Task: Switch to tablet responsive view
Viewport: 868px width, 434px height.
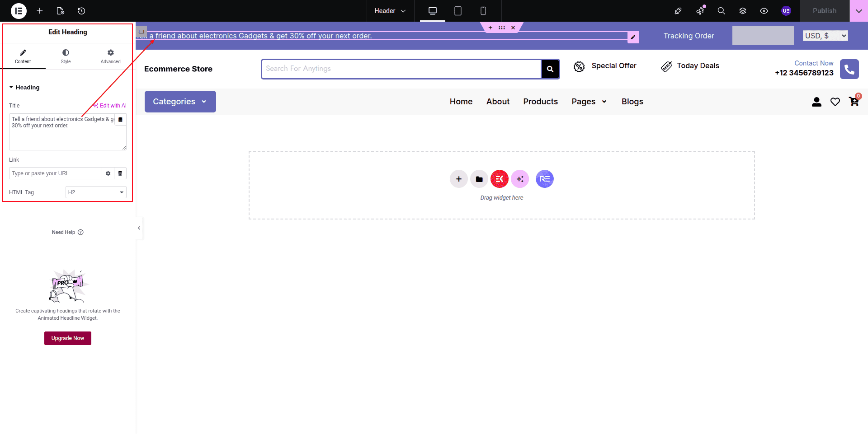Action: coord(458,11)
